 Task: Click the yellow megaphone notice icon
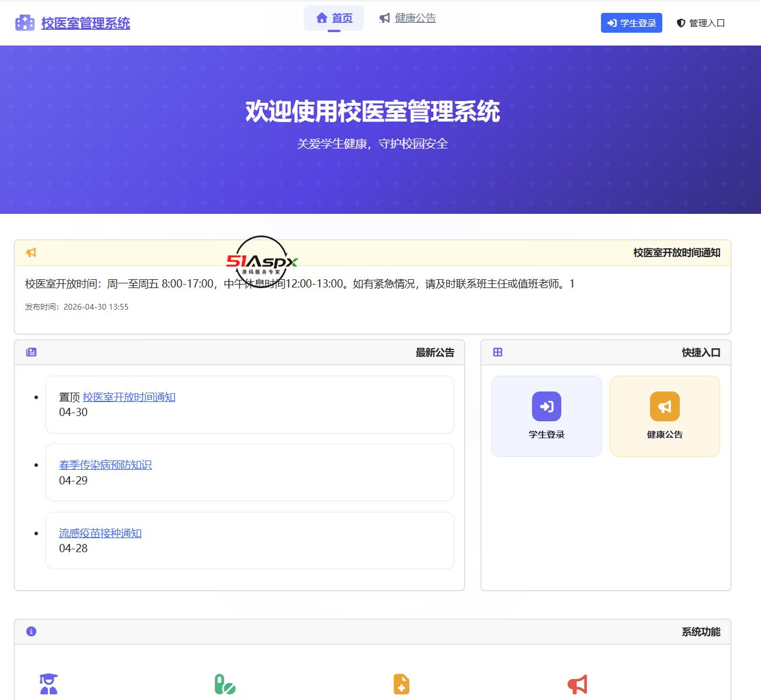[x=31, y=252]
